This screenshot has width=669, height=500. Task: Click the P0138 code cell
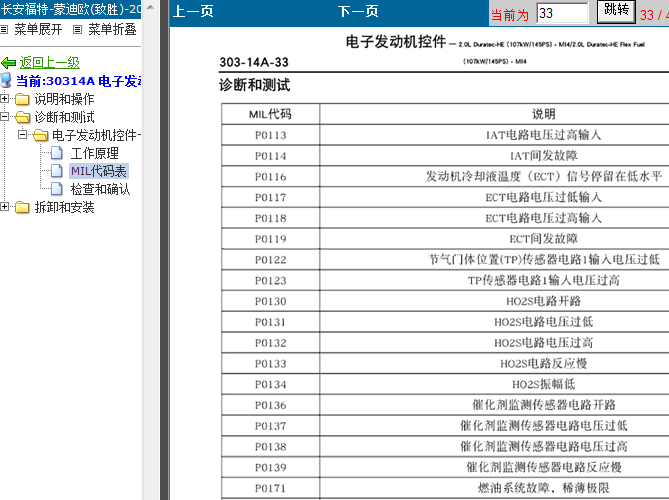coord(270,447)
